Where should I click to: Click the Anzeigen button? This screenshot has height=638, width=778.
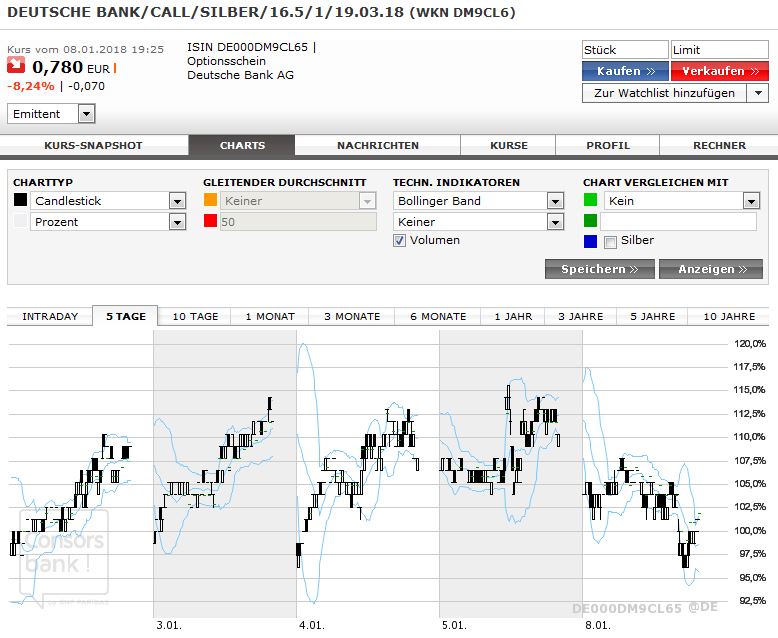(x=712, y=269)
